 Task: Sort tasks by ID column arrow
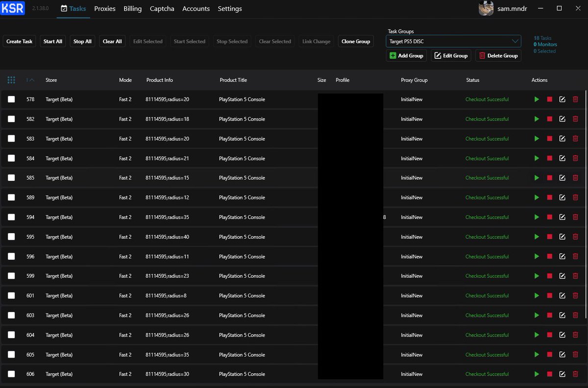tap(30, 80)
